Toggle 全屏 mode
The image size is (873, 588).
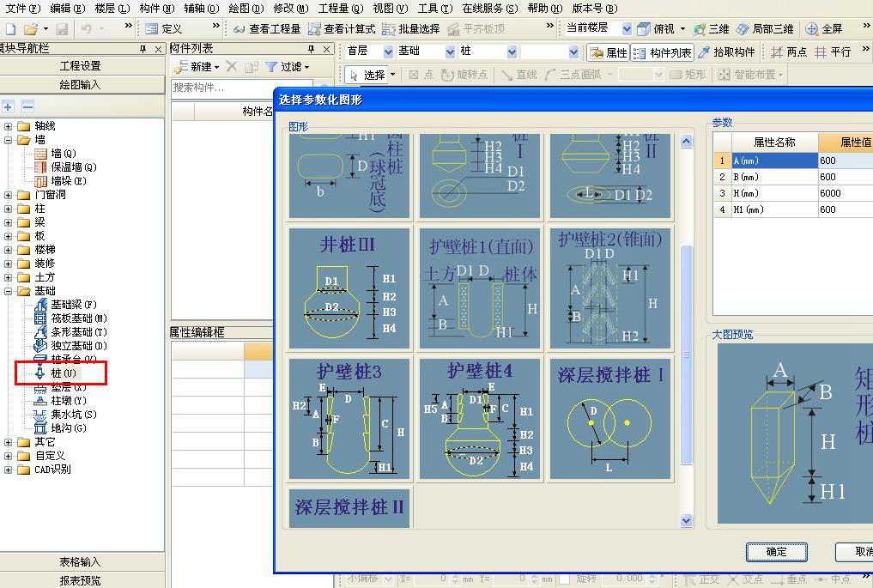tap(824, 28)
